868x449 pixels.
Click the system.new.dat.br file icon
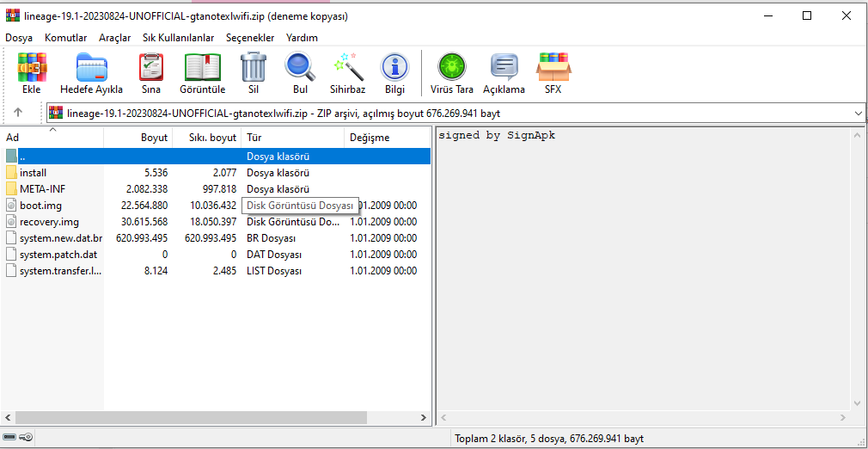(12, 238)
